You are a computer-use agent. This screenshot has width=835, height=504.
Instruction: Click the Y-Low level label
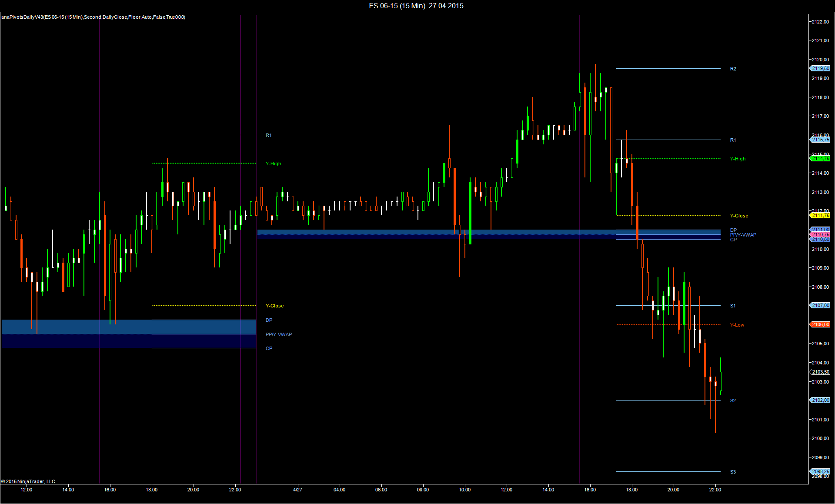[x=737, y=325]
